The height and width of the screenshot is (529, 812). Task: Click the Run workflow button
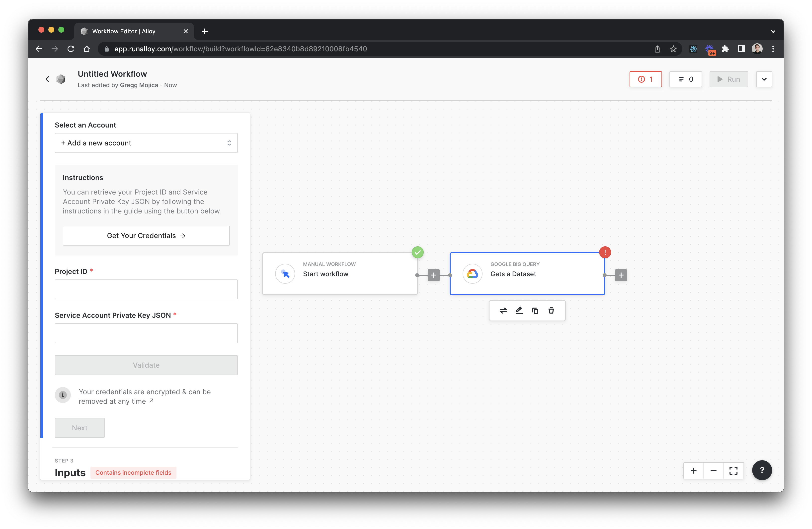(x=729, y=79)
